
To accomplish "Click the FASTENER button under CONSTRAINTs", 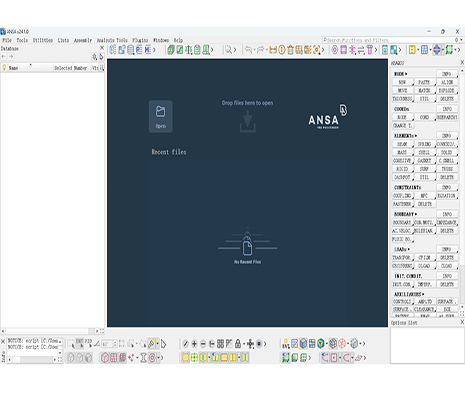I will [x=402, y=204].
